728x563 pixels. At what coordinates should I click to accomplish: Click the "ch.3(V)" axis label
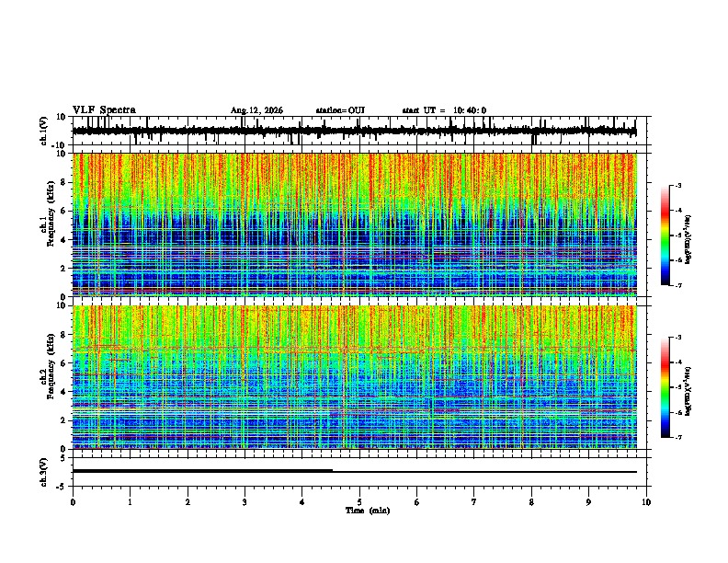(x=44, y=472)
